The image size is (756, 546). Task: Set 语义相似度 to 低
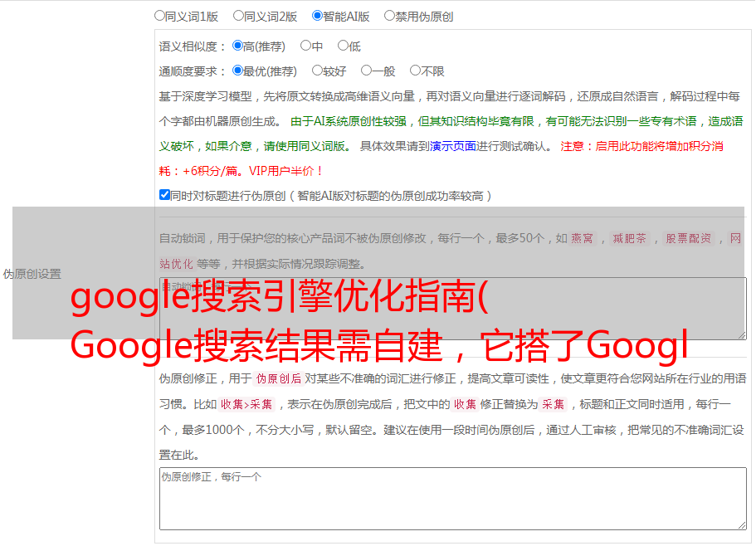coord(343,46)
